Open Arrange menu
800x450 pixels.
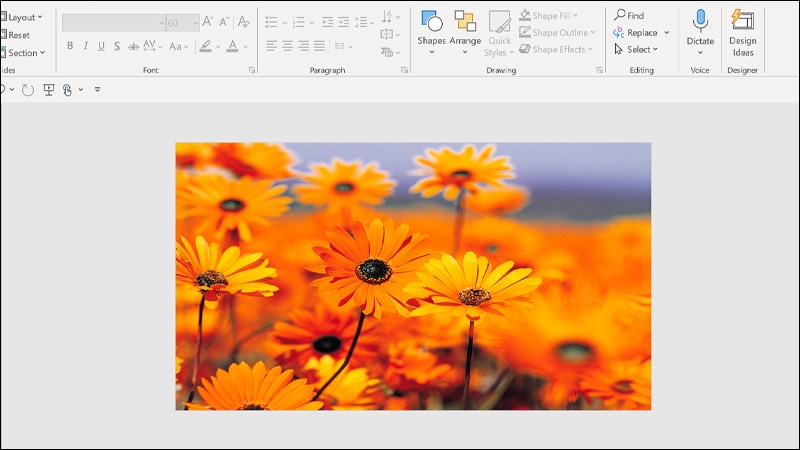[x=465, y=32]
